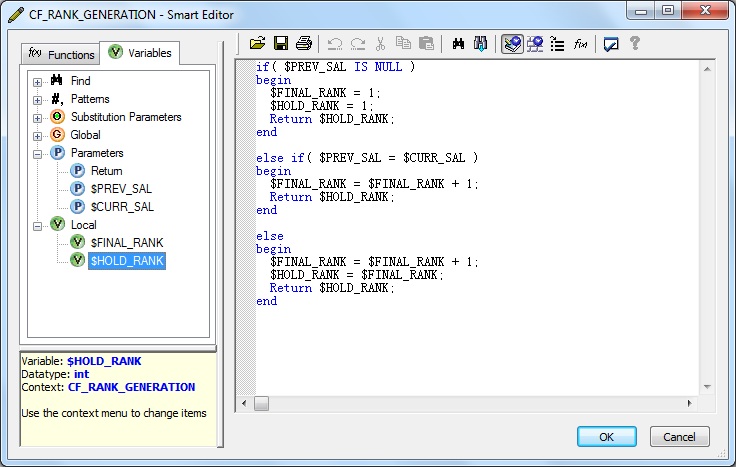Viewport: 736px width, 467px height.
Task: Maximize the Smart Editor window
Action: click(x=667, y=10)
